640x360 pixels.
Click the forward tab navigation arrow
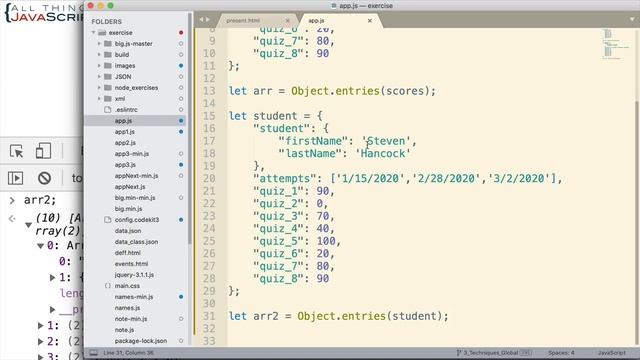(x=208, y=20)
